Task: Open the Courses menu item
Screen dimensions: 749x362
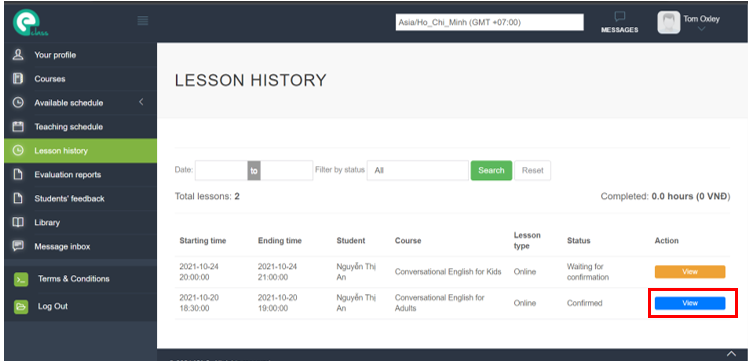Action: click(x=80, y=79)
